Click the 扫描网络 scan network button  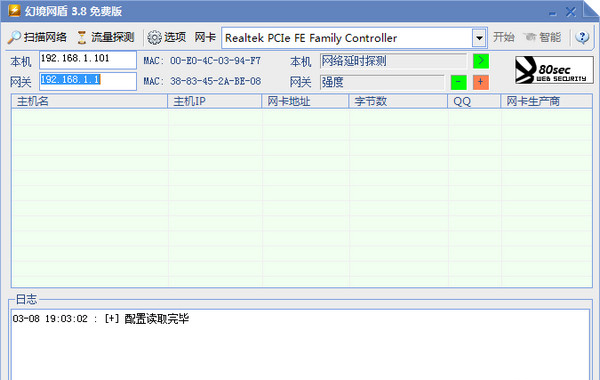pos(37,37)
